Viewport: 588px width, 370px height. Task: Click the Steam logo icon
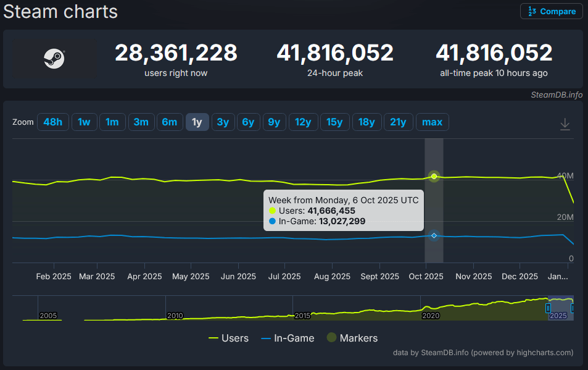pos(54,59)
